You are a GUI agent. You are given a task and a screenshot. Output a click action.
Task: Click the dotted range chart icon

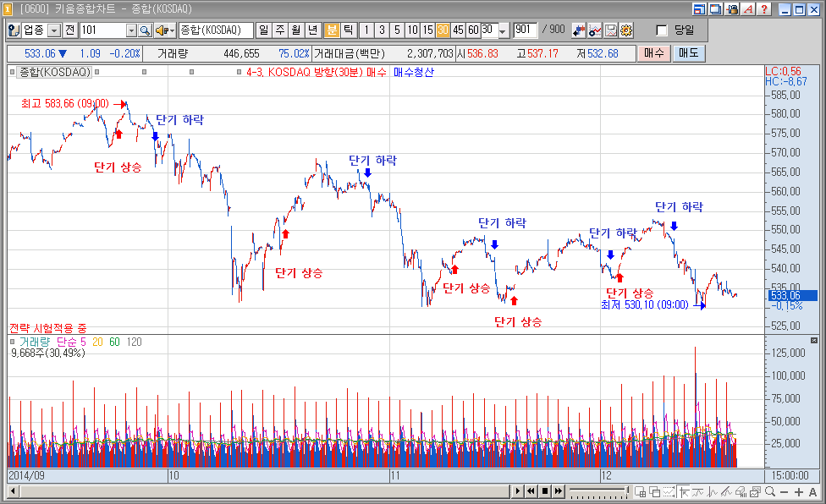(669, 492)
